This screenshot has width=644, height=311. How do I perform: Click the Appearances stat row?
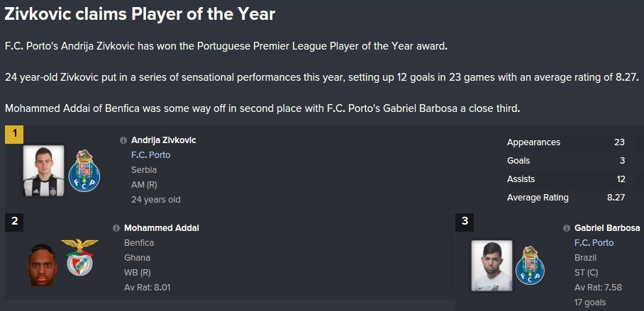pos(566,142)
